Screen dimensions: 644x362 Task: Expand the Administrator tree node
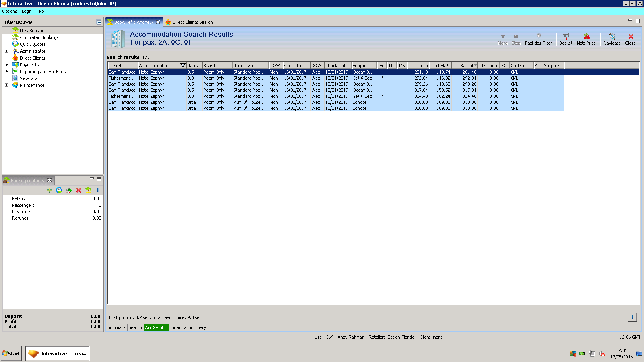click(x=6, y=51)
